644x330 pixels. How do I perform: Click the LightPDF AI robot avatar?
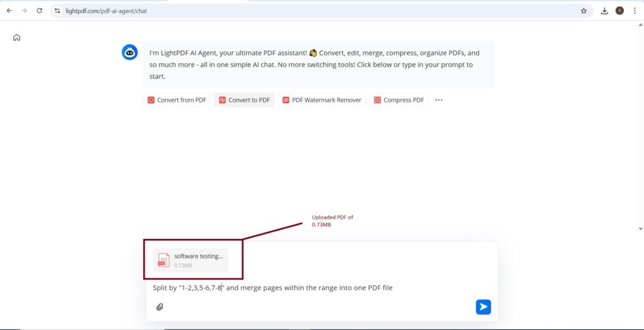pos(130,53)
